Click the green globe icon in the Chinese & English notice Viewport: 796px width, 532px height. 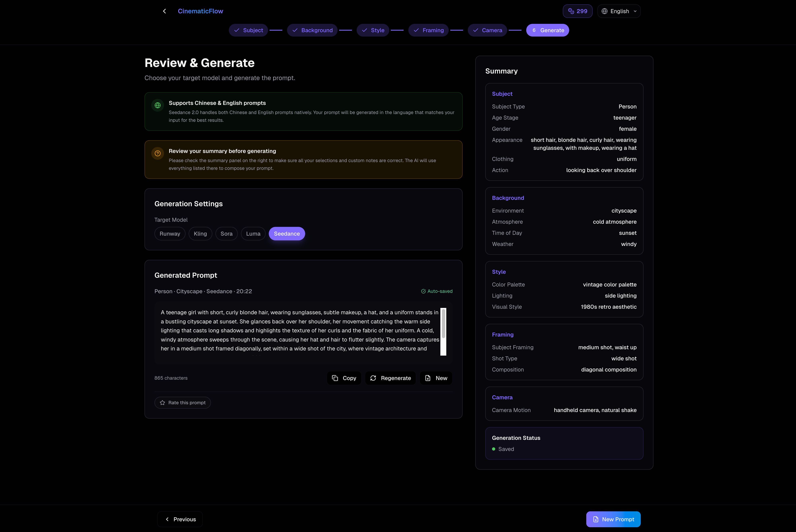coord(157,105)
